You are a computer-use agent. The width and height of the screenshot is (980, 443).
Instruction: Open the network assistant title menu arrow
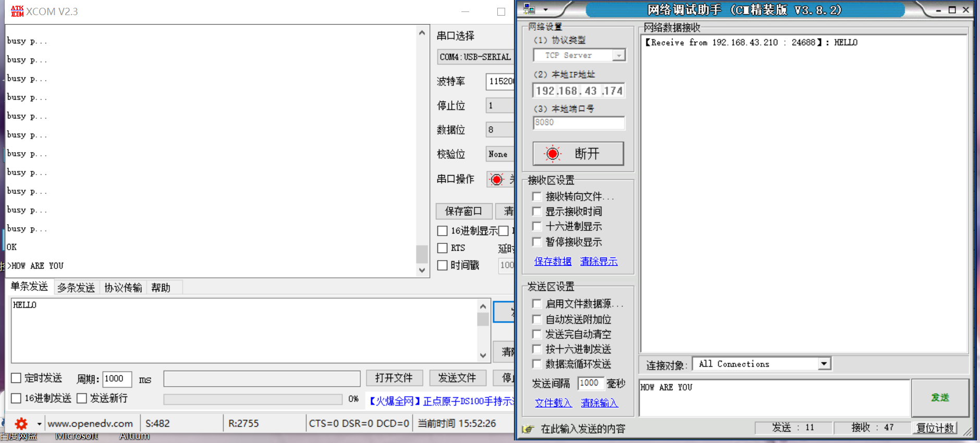pos(545,10)
